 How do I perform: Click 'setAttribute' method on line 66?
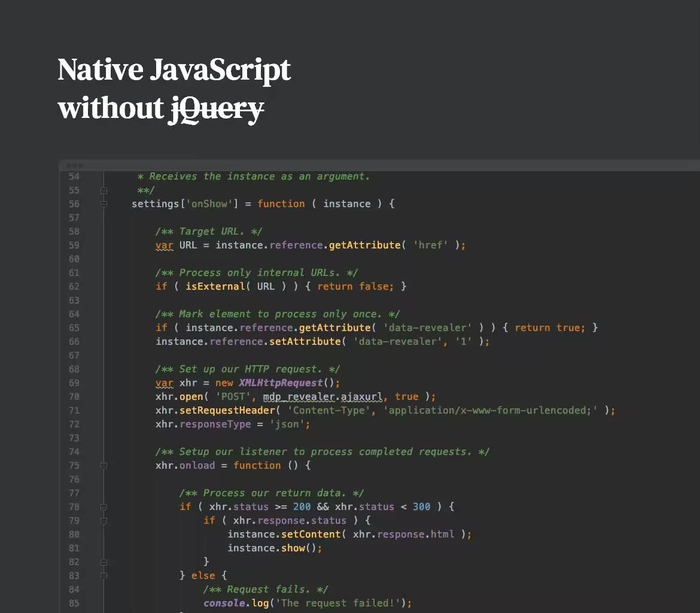click(305, 342)
